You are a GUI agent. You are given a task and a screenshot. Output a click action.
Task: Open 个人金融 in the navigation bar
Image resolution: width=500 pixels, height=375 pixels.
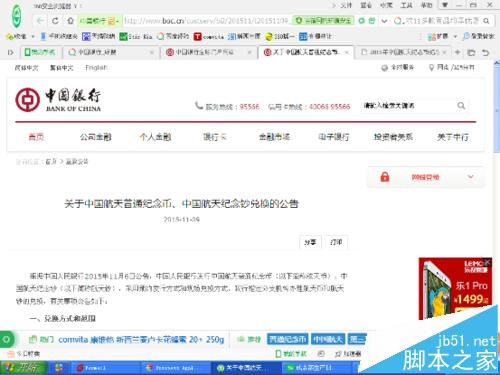point(155,137)
